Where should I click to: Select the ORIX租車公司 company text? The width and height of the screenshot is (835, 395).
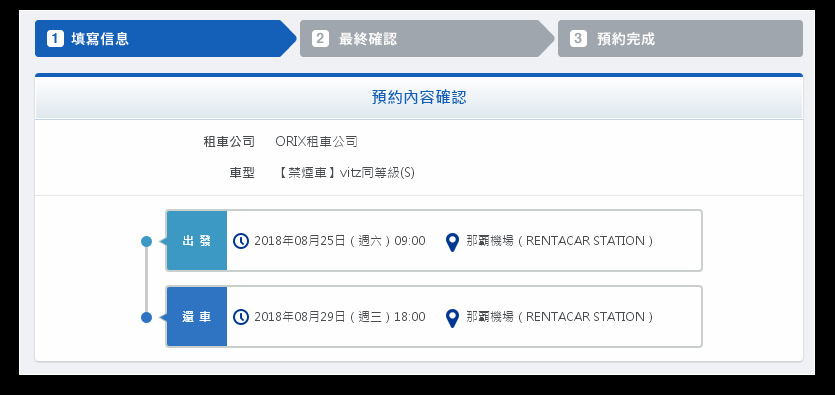[x=316, y=142]
